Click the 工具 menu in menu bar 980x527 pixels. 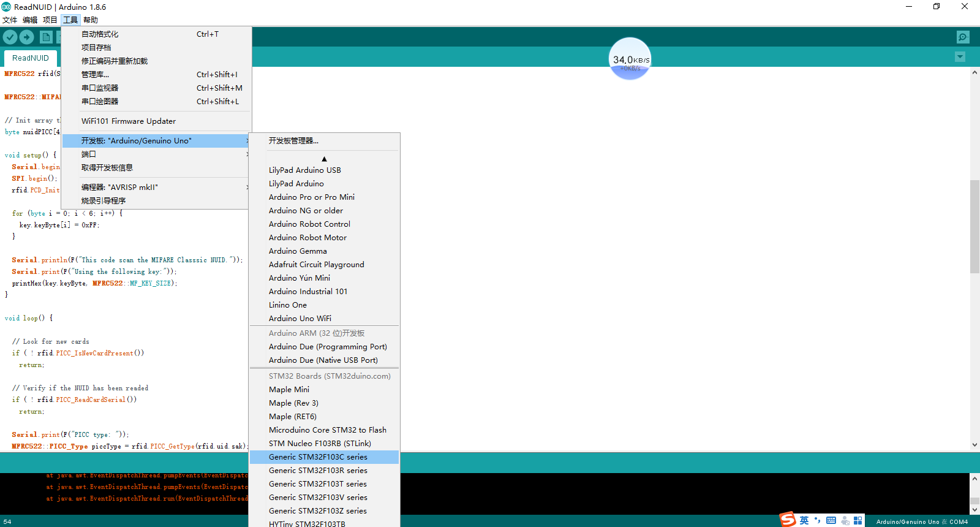coord(70,20)
